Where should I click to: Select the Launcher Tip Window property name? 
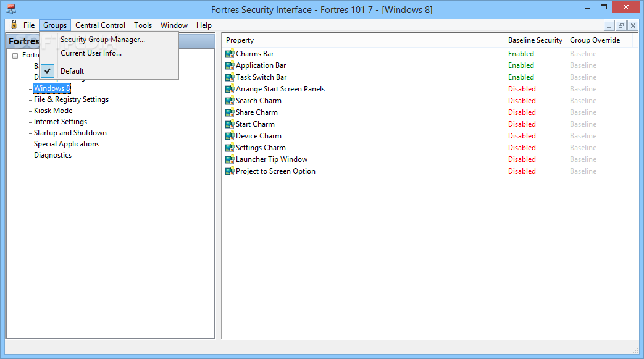272,159
